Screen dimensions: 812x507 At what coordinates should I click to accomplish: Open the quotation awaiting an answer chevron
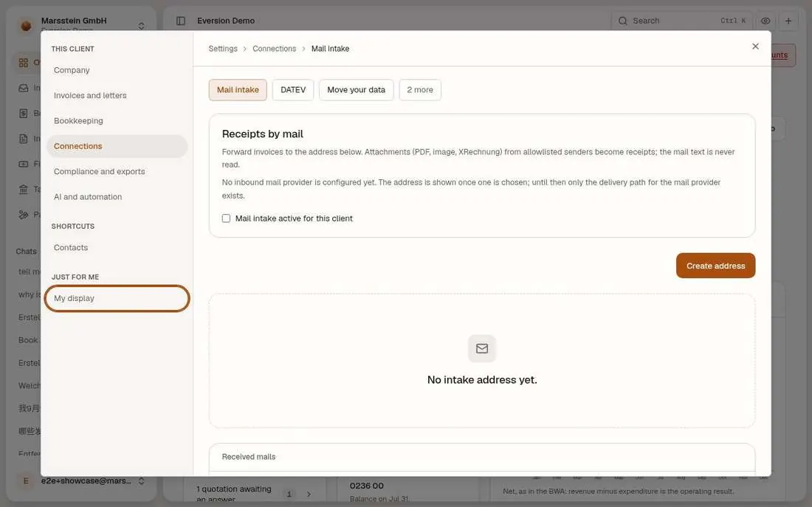[x=309, y=494]
